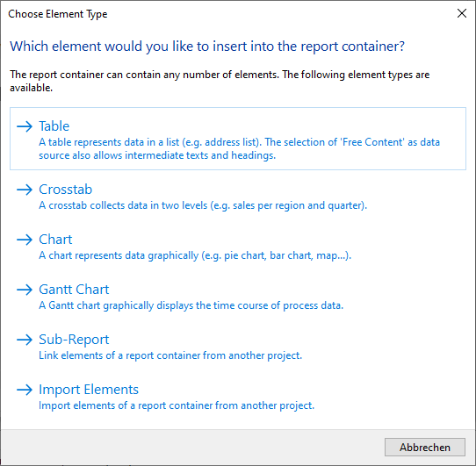The image size is (476, 466).
Task: Click the arrow icon beside Sub-Report
Action: (x=25, y=340)
